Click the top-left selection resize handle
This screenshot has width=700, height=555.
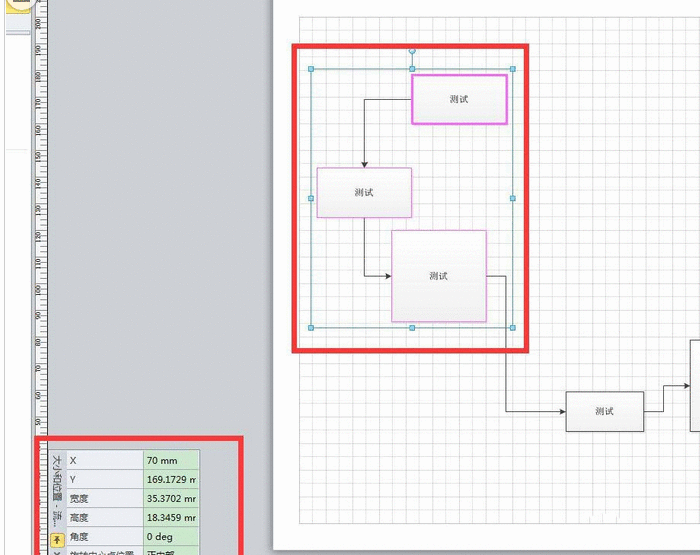[312, 69]
